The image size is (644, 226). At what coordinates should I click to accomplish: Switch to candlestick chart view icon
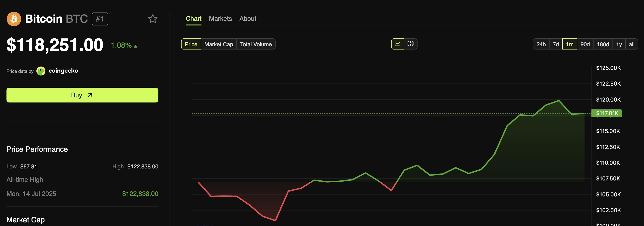pos(411,44)
